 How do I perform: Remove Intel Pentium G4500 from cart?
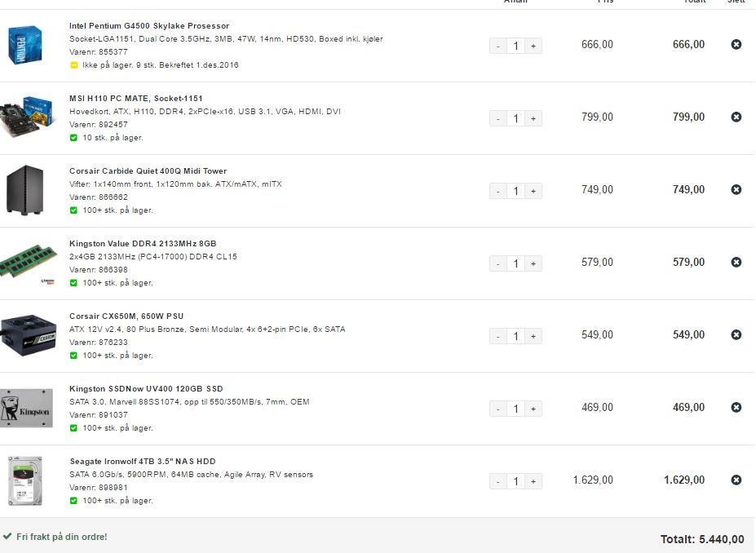click(736, 44)
